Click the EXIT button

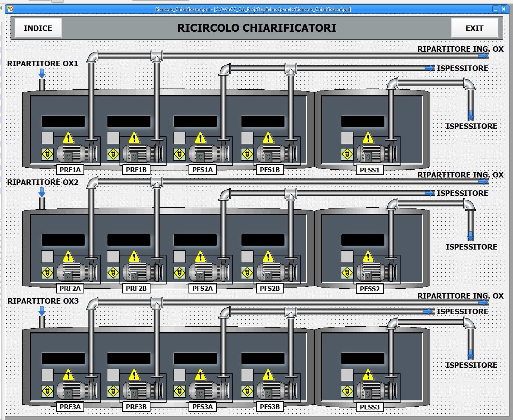tap(474, 28)
